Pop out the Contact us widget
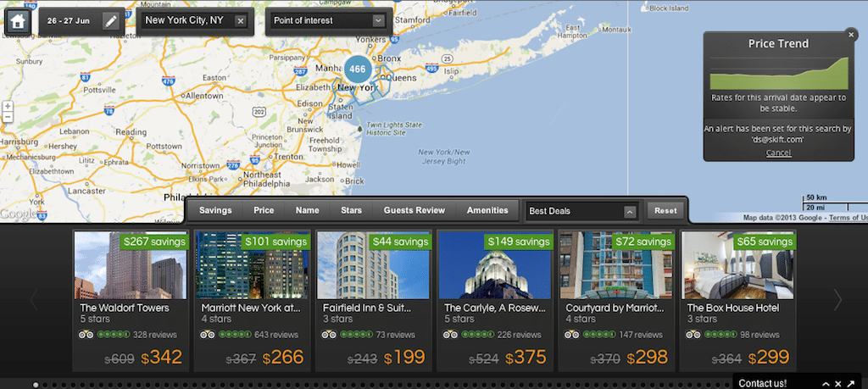This screenshot has width=868, height=389. [850, 383]
